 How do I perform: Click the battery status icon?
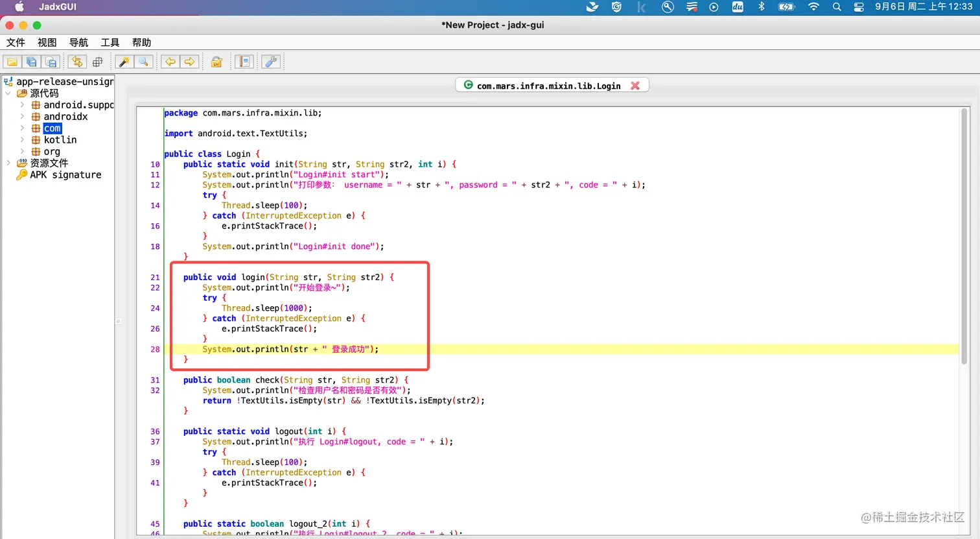786,7
